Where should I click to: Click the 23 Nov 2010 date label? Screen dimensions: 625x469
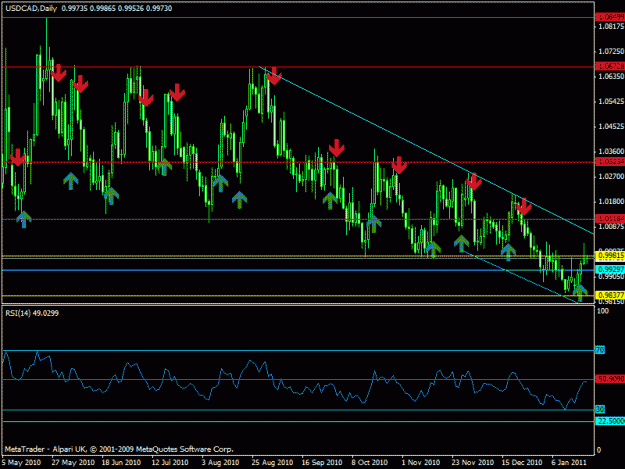tap(473, 462)
